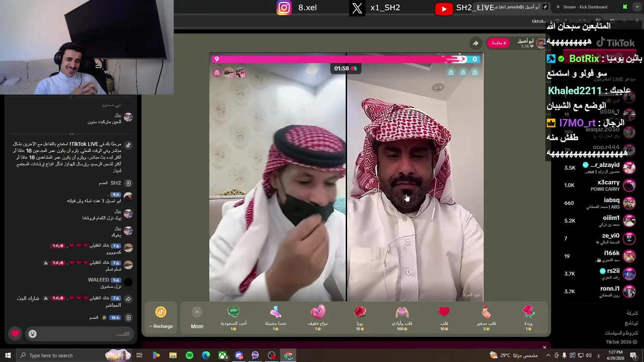Tap the red heart like button
The height and width of the screenshot is (362, 644).
click(x=16, y=333)
